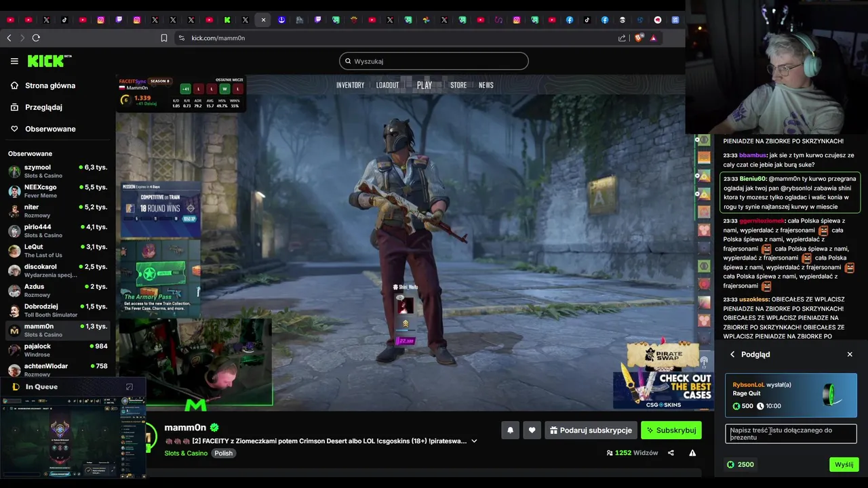The width and height of the screenshot is (868, 488).
Task: Click PLAY in game menu
Action: click(x=425, y=85)
